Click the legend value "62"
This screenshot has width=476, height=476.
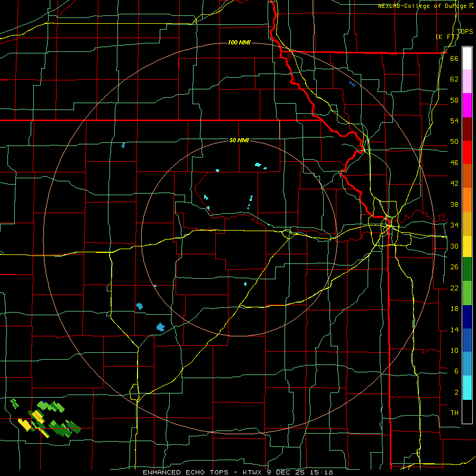[454, 79]
